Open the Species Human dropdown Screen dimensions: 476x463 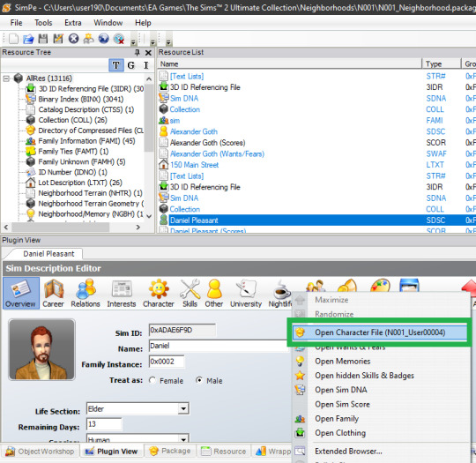pos(183,439)
